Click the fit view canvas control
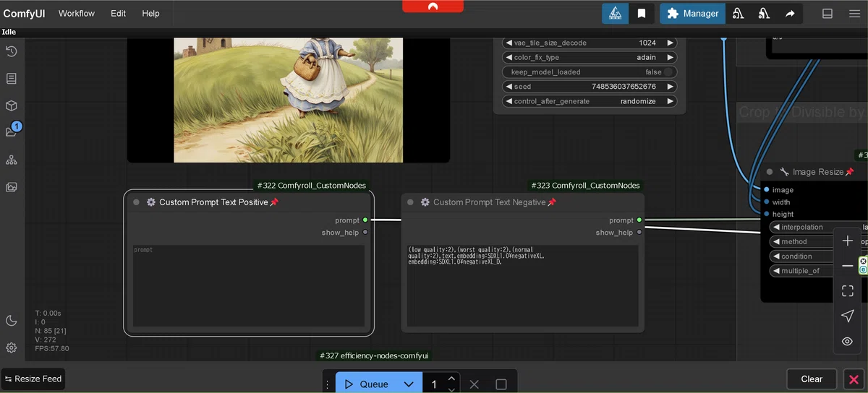This screenshot has width=868, height=393. 848,291
